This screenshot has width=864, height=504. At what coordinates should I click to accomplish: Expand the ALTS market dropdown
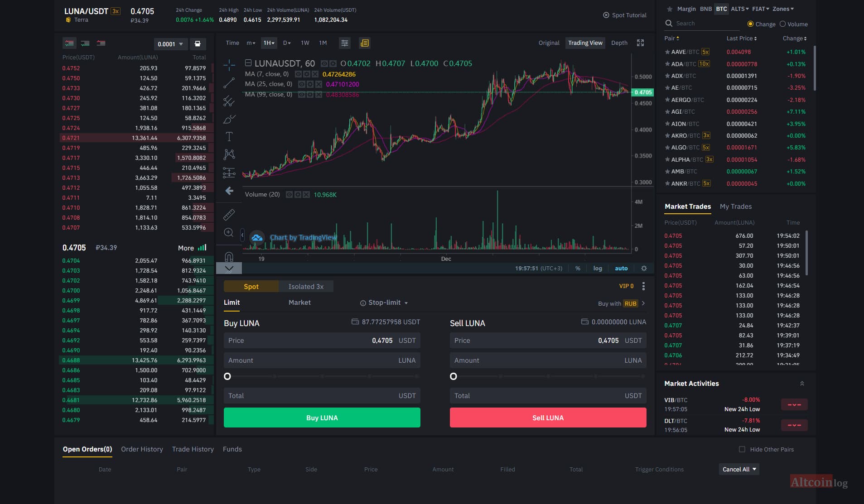click(x=740, y=9)
